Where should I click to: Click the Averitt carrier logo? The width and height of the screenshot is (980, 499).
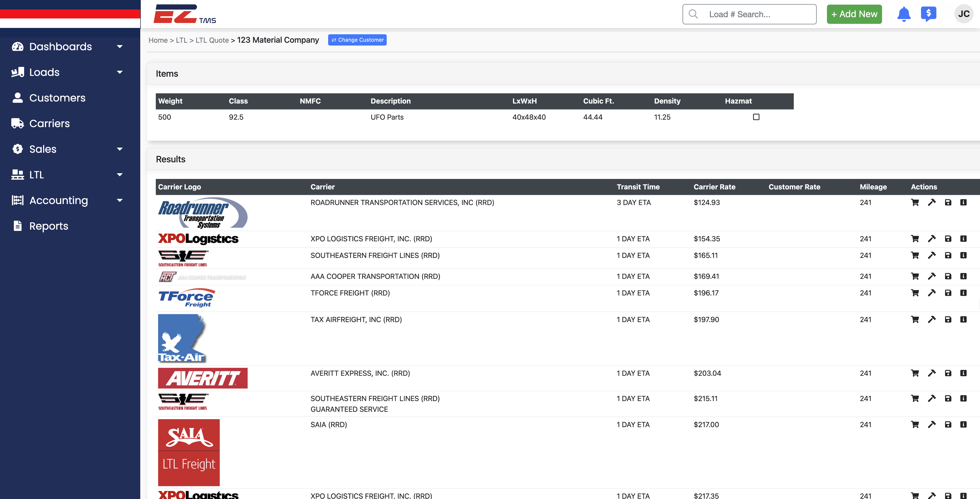click(x=203, y=378)
